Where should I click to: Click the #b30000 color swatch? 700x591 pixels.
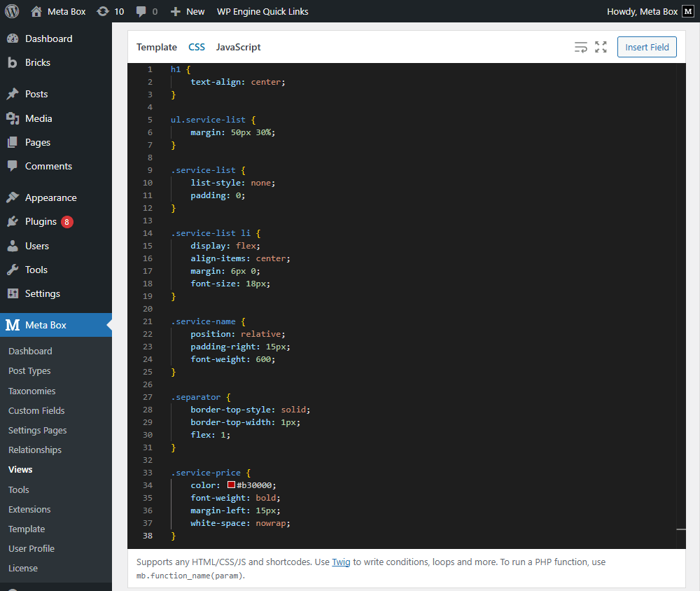(230, 485)
